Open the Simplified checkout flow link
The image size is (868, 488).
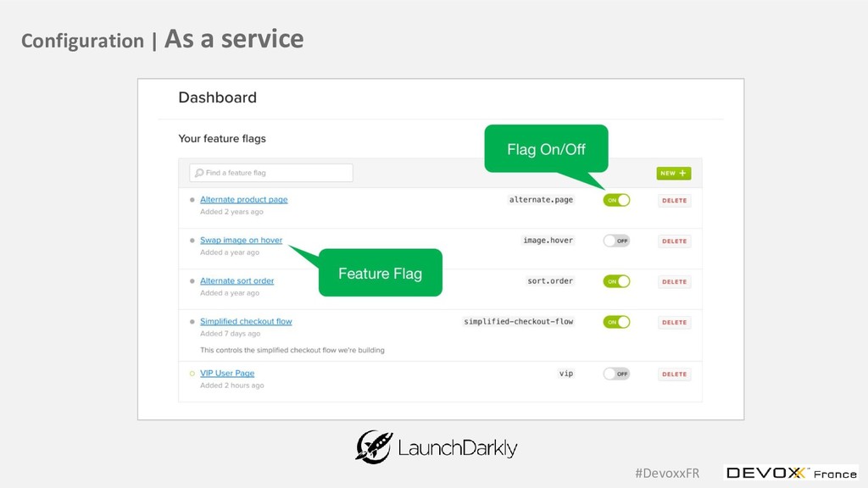click(246, 321)
